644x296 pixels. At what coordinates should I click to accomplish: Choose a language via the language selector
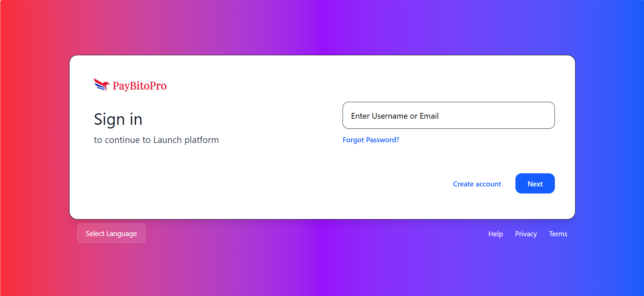click(x=111, y=233)
